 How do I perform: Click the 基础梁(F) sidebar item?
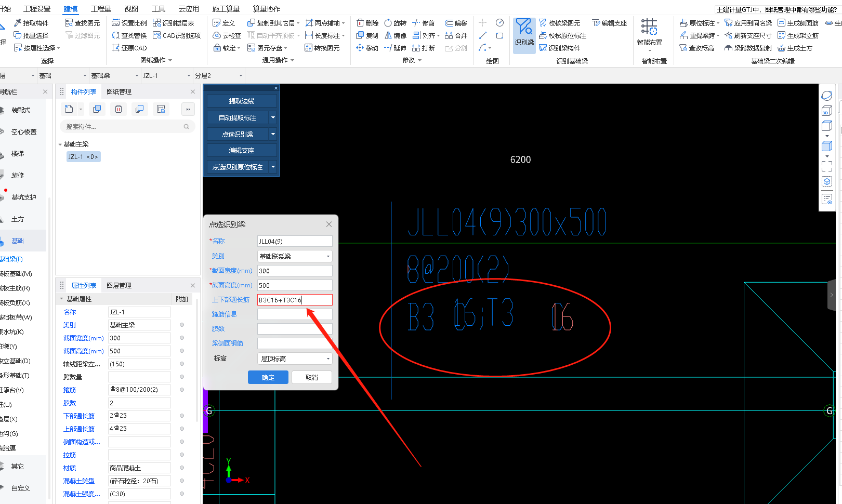[x=11, y=259]
